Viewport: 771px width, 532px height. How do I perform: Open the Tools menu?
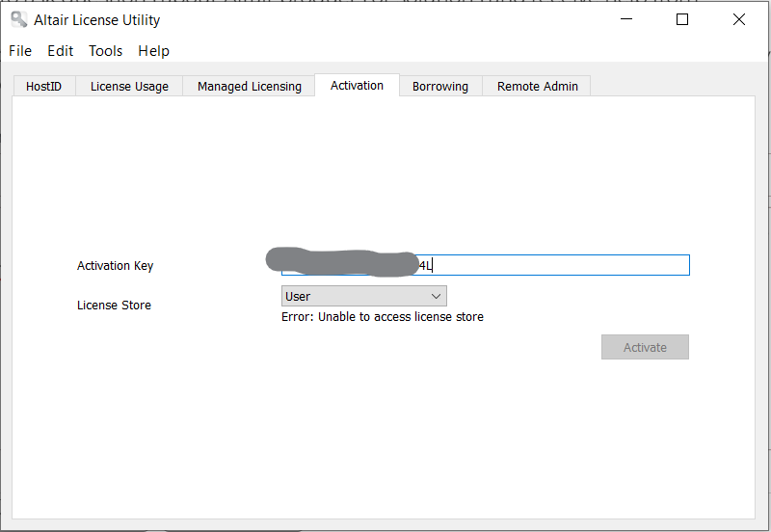[x=105, y=51]
